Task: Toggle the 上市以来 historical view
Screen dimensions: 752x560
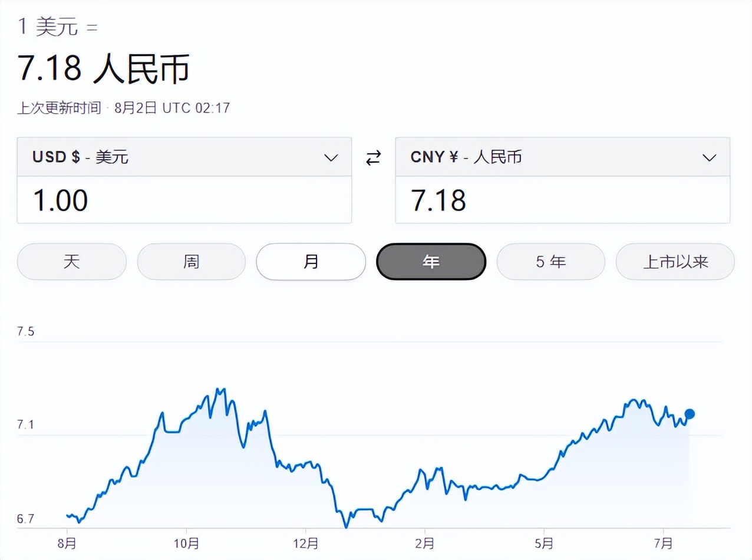Action: point(675,262)
